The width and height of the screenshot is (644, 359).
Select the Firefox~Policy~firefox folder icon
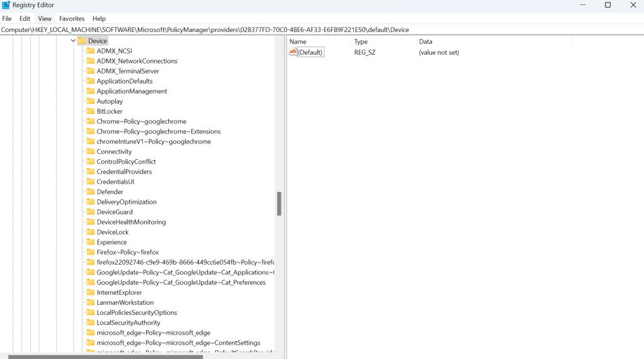pyautogui.click(x=91, y=252)
